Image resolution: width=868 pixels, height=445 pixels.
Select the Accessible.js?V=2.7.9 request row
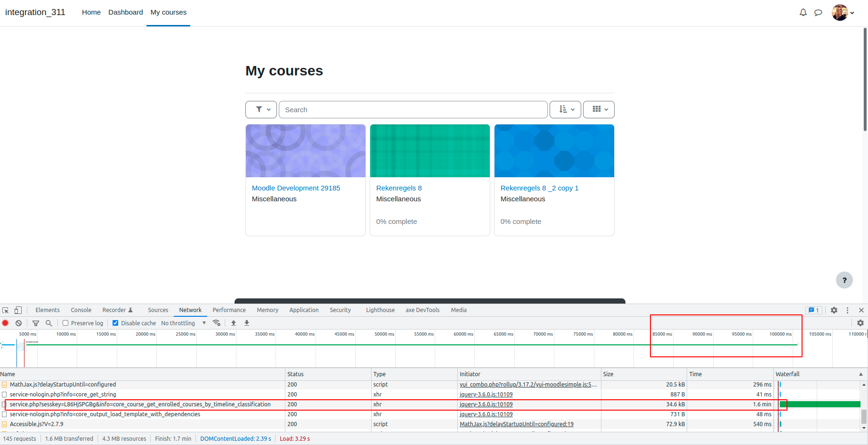click(430, 424)
